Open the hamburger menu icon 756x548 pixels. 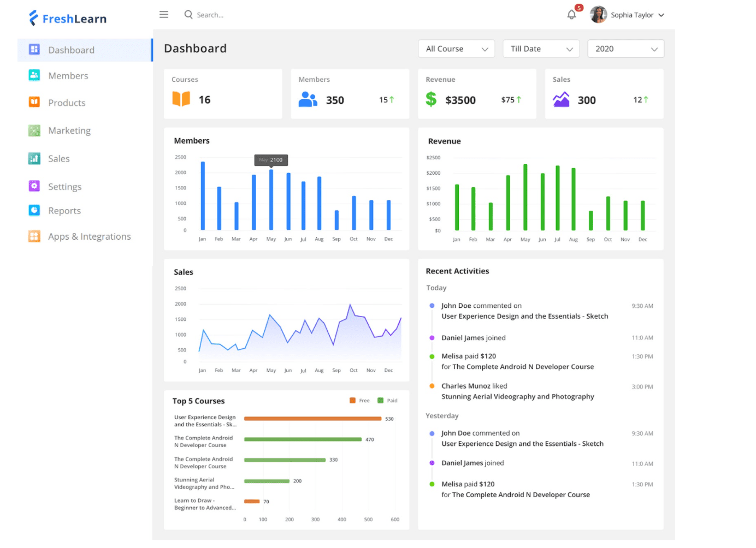click(163, 15)
